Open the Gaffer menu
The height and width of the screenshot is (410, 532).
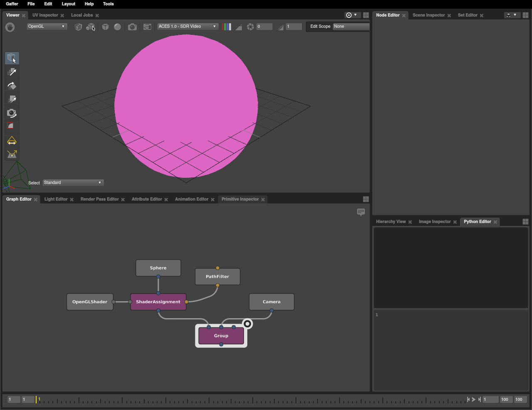tap(12, 4)
